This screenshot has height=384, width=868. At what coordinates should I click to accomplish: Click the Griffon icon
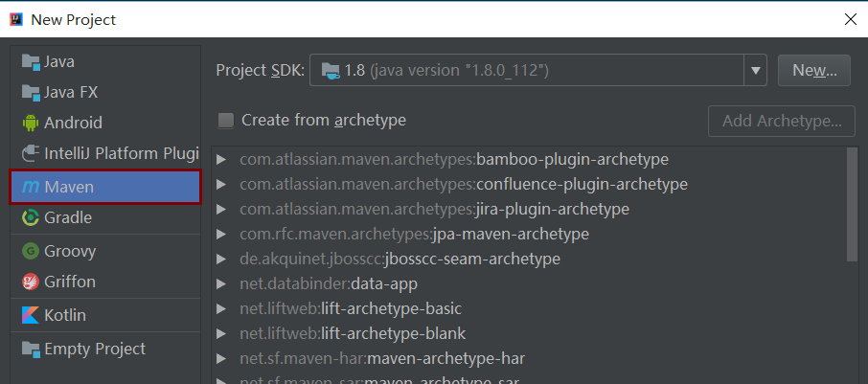point(31,282)
